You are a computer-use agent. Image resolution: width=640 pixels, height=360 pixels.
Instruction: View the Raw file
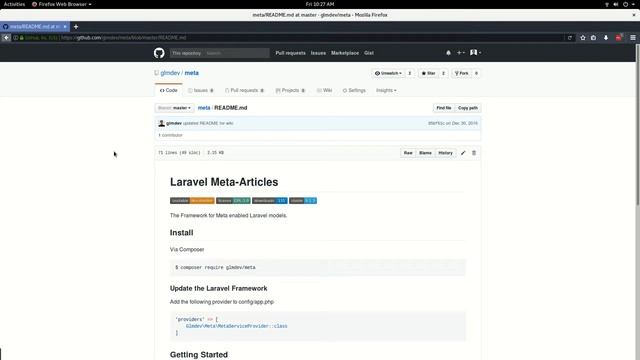408,153
